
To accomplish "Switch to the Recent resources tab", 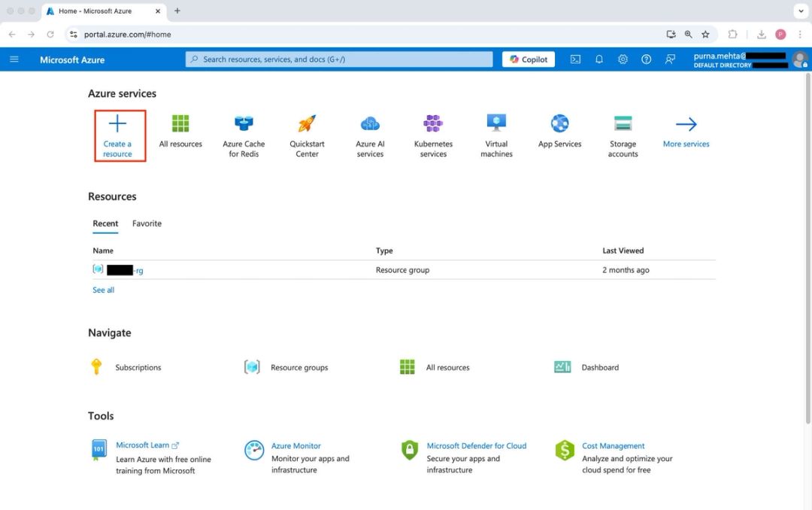I will tap(105, 223).
